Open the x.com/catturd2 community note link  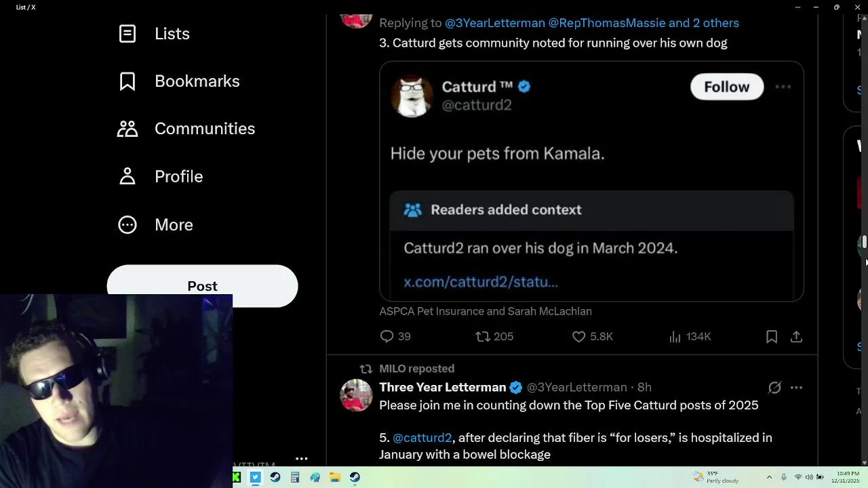[481, 282]
